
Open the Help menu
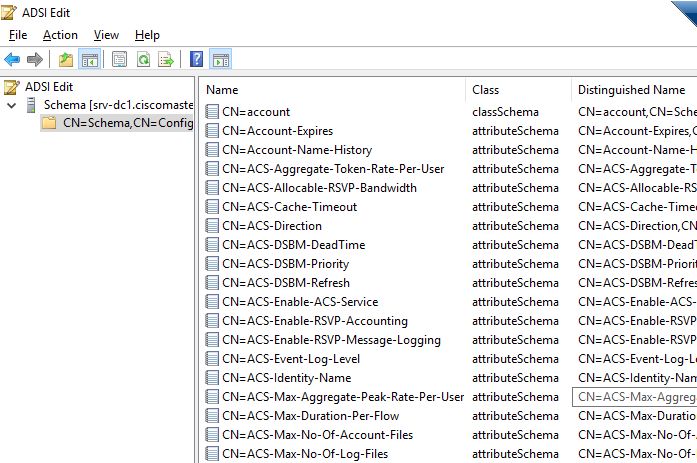pos(147,35)
